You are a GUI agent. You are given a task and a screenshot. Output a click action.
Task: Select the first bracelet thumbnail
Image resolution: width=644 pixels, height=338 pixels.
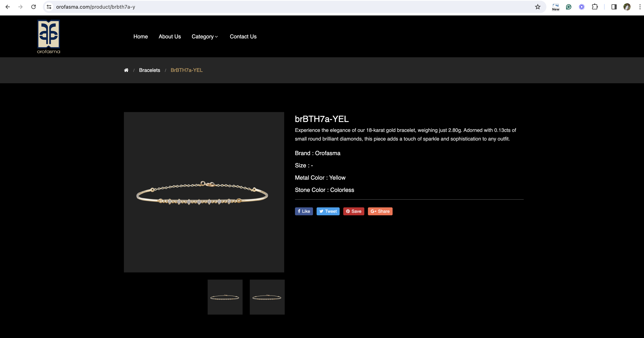pyautogui.click(x=225, y=297)
